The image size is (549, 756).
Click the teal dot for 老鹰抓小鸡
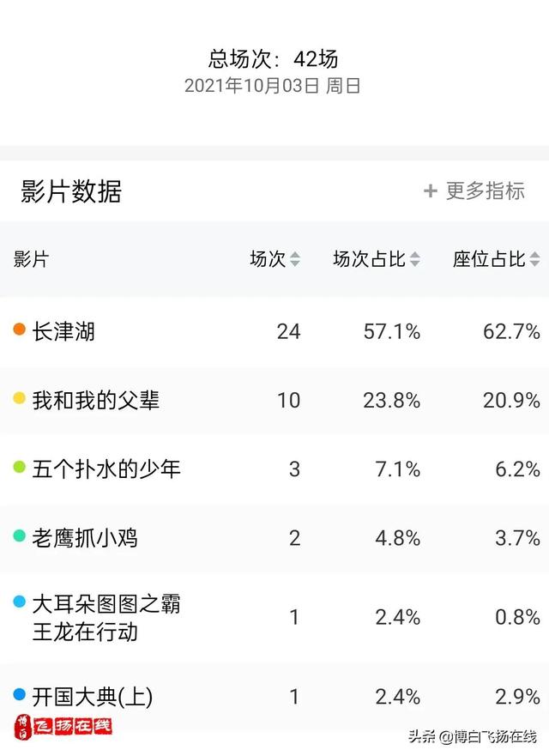(19, 535)
